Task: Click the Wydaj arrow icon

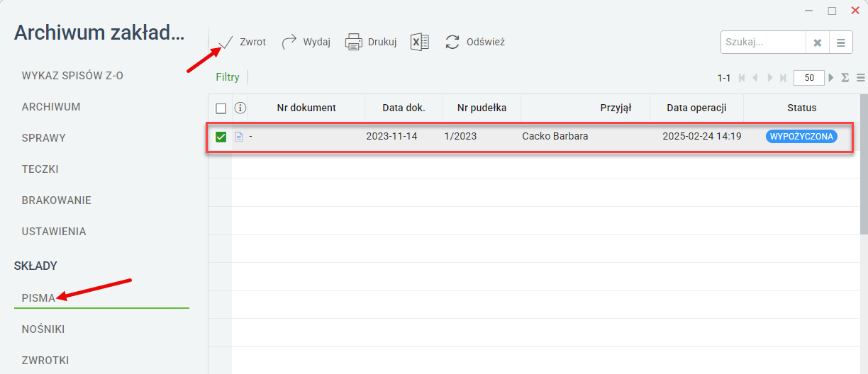Action: pyautogui.click(x=289, y=42)
